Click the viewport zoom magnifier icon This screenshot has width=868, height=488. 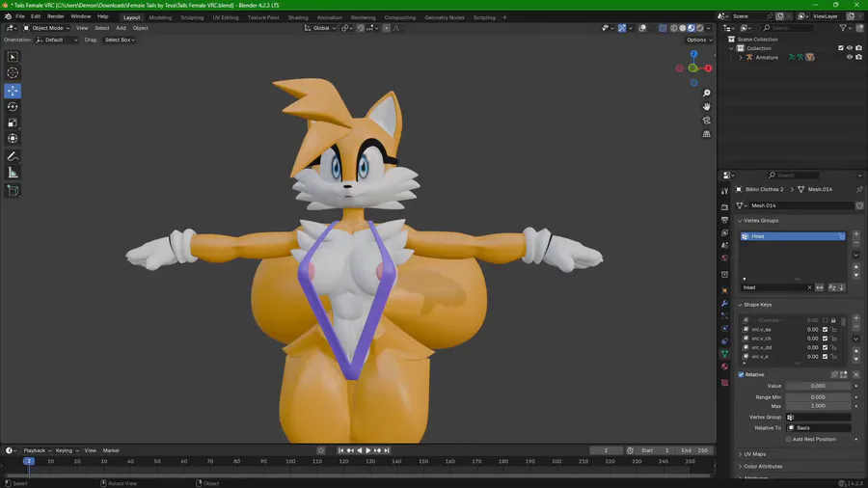[706, 94]
